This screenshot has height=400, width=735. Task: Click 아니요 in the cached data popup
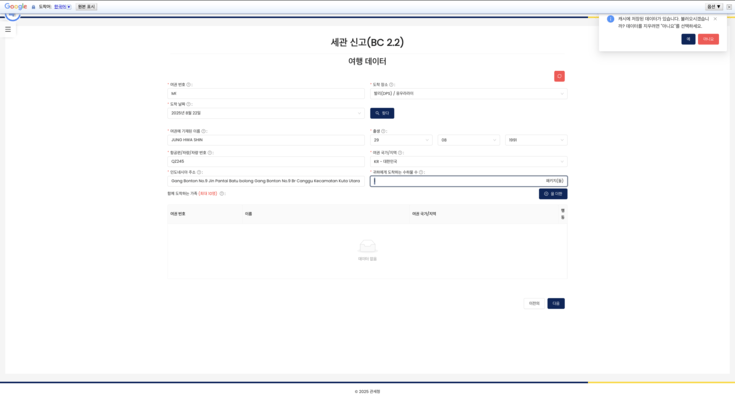coord(708,39)
